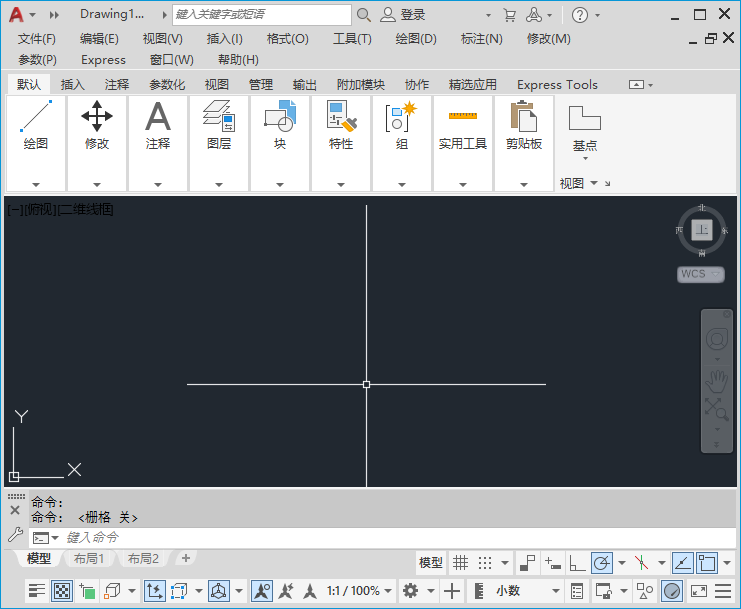This screenshot has height=609, width=741.
Task: Click the 登录 sign-in button
Action: point(403,15)
